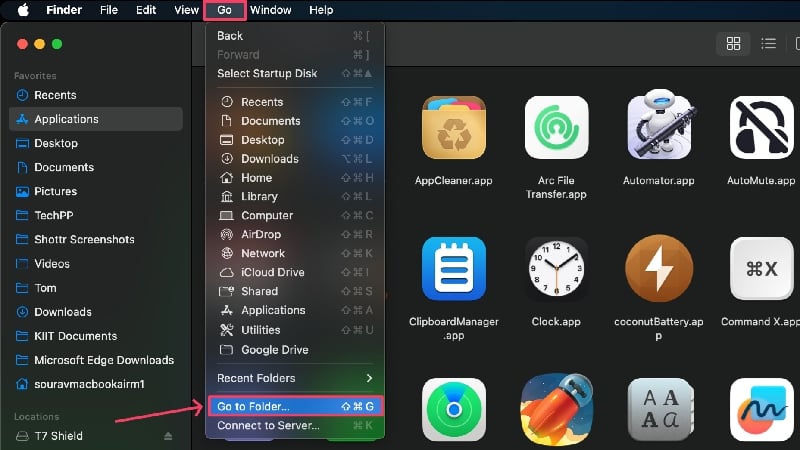This screenshot has width=800, height=450.
Task: Close the Go menu in menu bar
Action: (224, 10)
